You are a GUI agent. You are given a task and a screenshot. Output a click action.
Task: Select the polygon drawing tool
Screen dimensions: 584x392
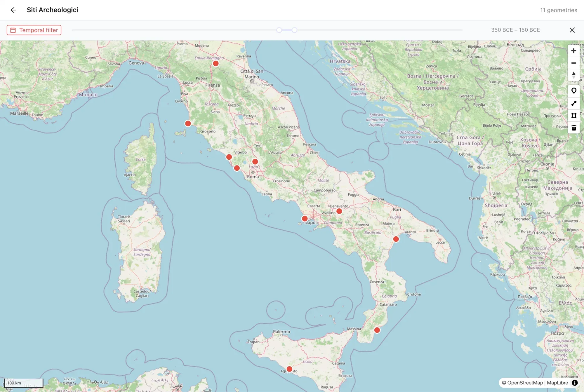(573, 116)
